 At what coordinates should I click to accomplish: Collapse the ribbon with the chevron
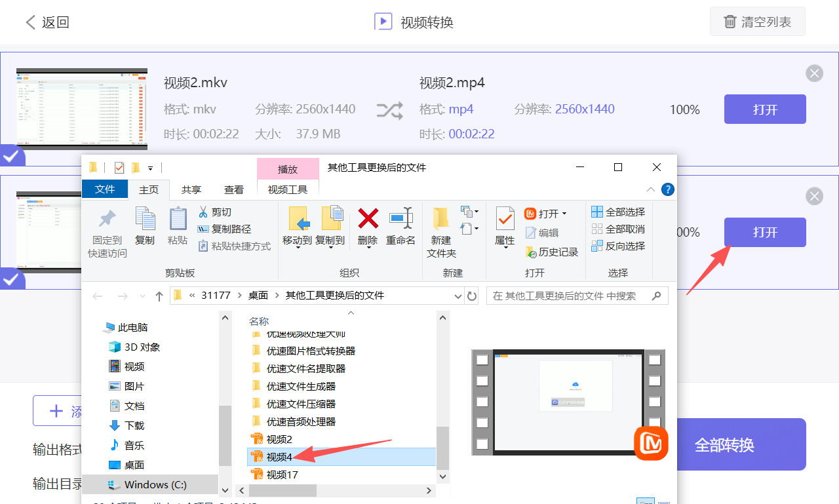point(651,189)
